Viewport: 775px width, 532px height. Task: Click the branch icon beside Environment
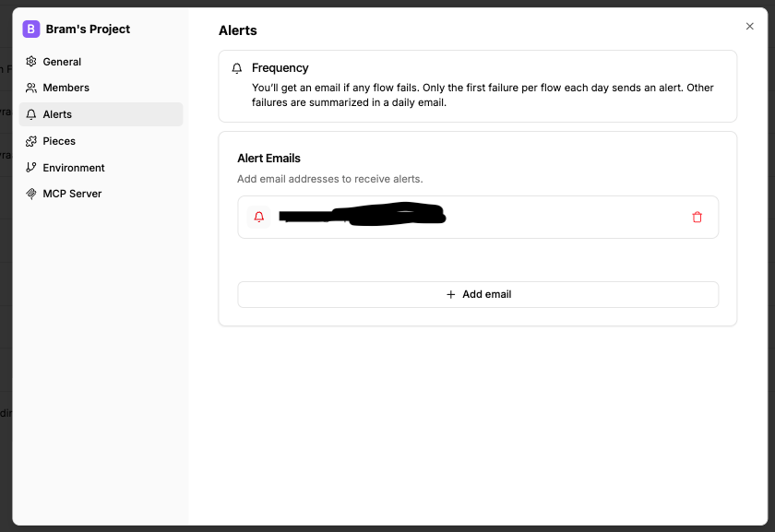click(x=31, y=168)
